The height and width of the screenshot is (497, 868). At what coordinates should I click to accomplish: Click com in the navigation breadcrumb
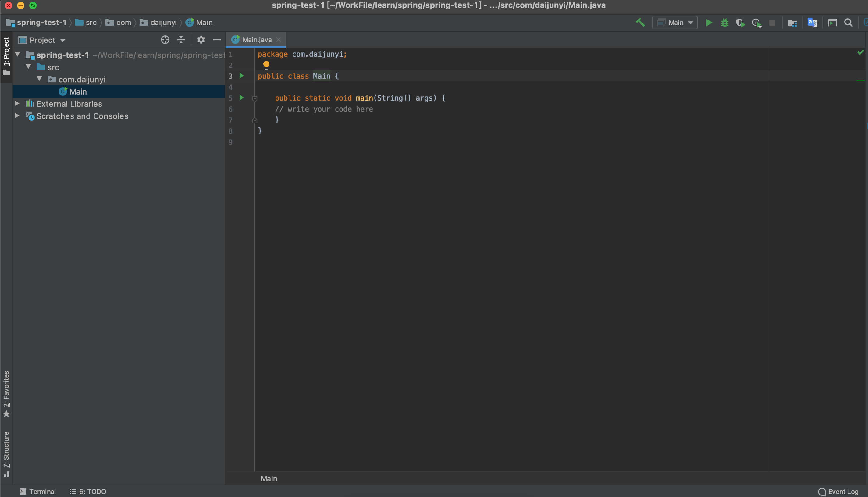pyautogui.click(x=118, y=23)
